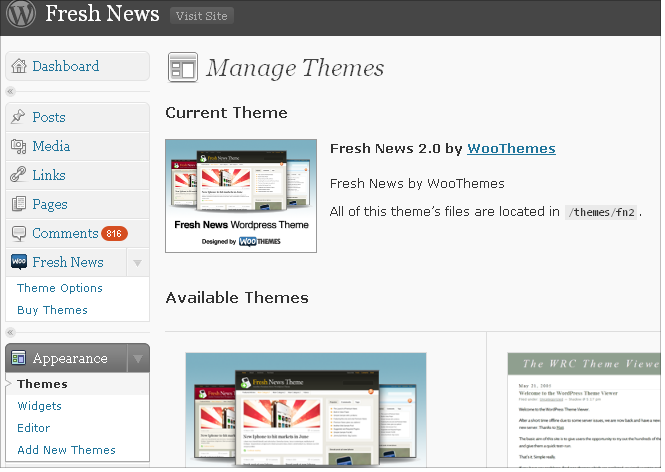Click the Manage Themes page title
Viewport: 665px width, 472px height.
pos(295,68)
